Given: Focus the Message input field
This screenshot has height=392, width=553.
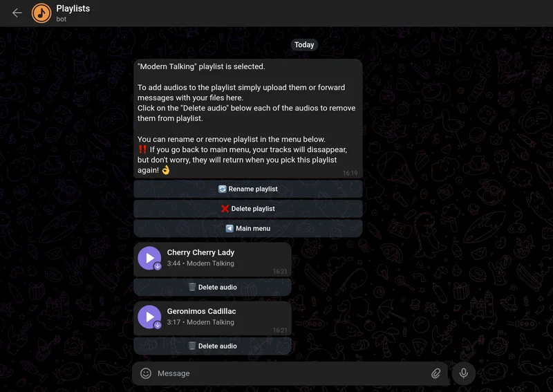Looking at the screenshot, I should [291, 373].
